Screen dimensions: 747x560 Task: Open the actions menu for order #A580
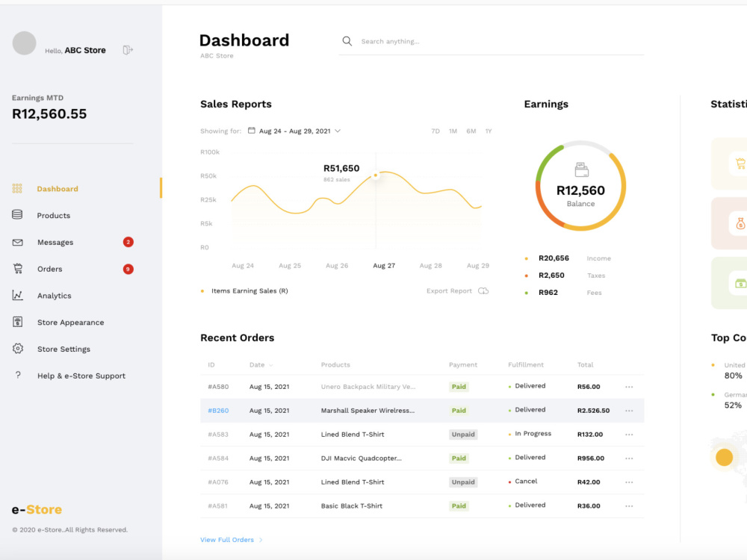pyautogui.click(x=629, y=386)
